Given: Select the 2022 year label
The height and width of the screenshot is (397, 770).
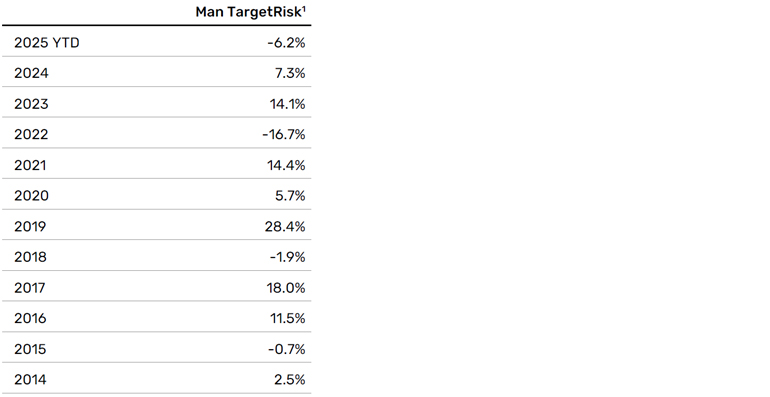Looking at the screenshot, I should [31, 135].
